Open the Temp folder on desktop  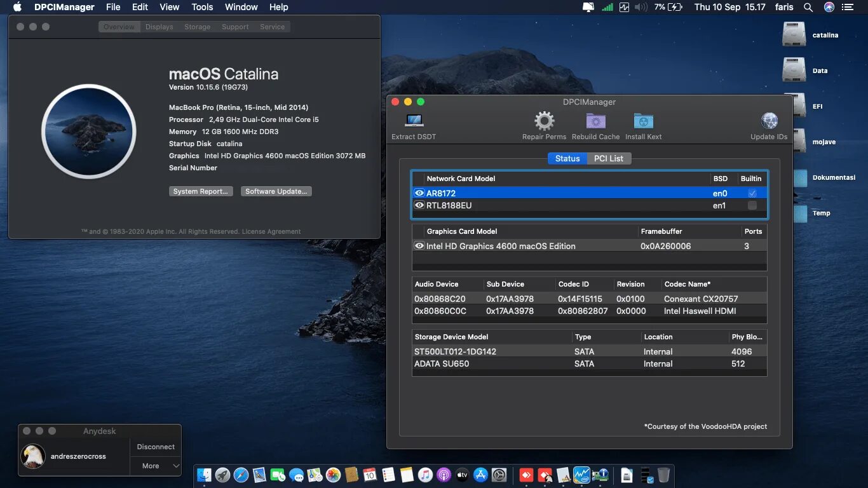pos(799,213)
